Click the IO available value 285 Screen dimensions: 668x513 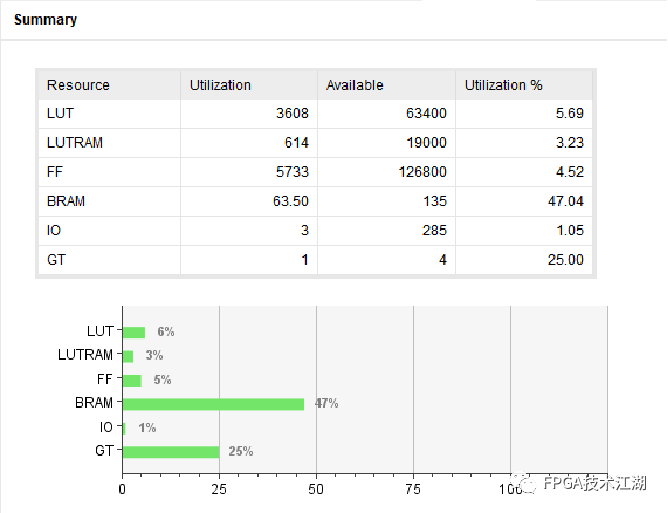[x=435, y=230]
